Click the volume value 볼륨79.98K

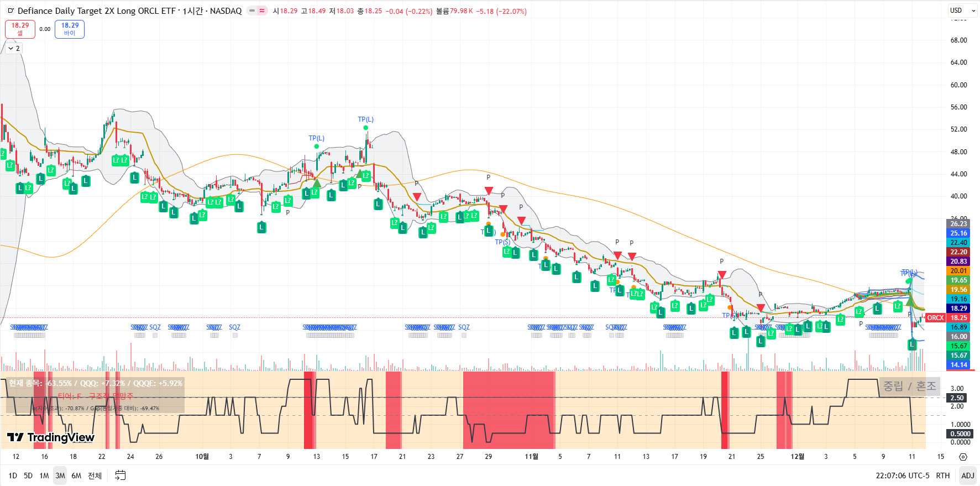click(454, 11)
